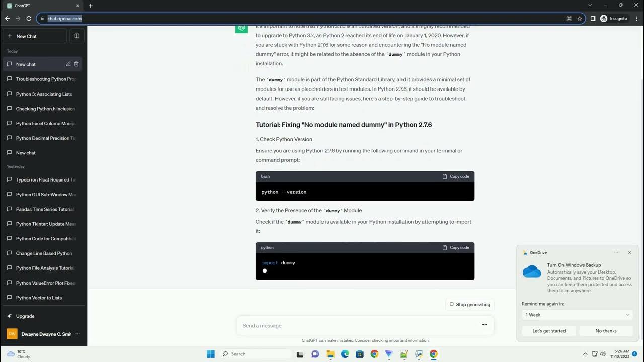The image size is (644, 362).
Task: Open Python Decimal Precision chat
Action: click(42, 138)
